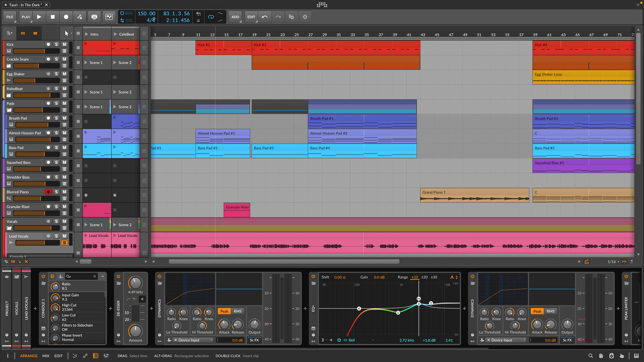Switch to the EDIT view tab

pyautogui.click(x=58, y=356)
